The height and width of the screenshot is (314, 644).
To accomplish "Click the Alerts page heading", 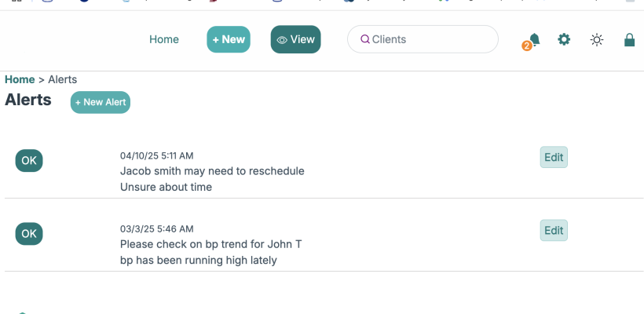I will (x=28, y=100).
